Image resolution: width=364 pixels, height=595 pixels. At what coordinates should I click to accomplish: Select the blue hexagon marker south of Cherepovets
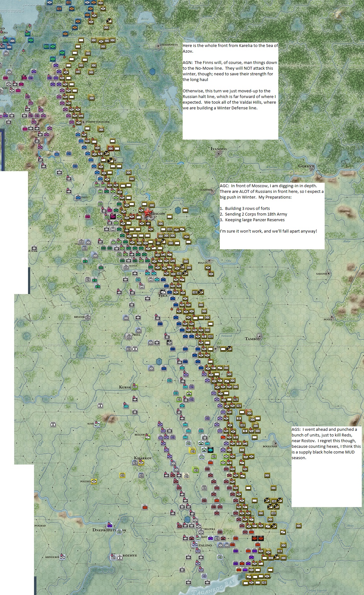click(153, 72)
